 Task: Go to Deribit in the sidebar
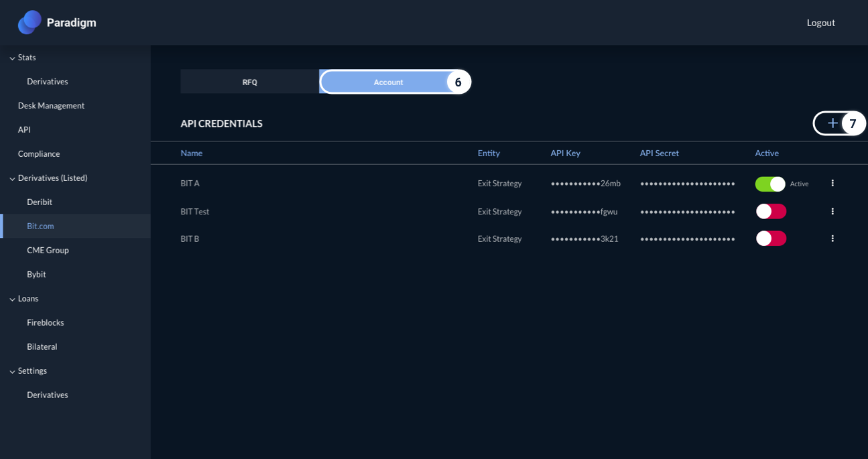point(40,202)
